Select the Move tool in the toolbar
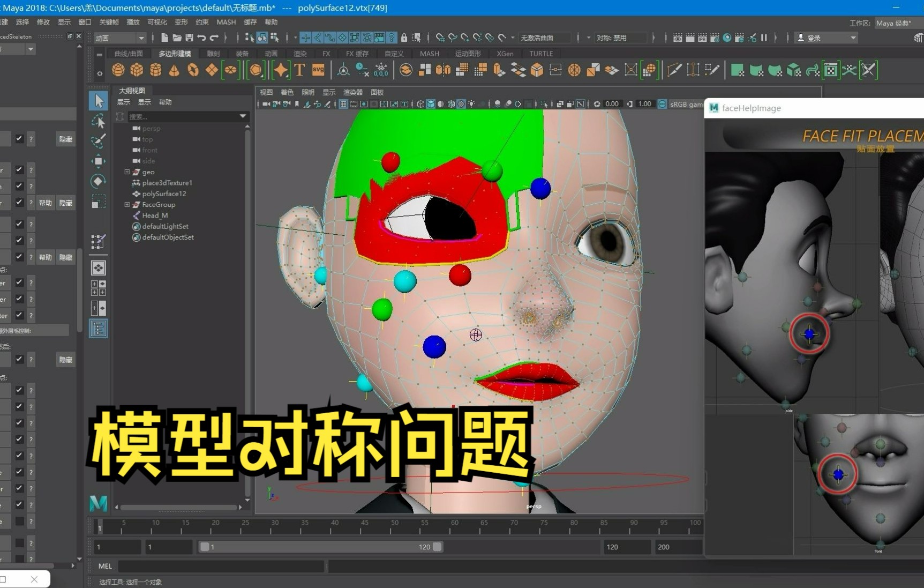 pyautogui.click(x=99, y=161)
